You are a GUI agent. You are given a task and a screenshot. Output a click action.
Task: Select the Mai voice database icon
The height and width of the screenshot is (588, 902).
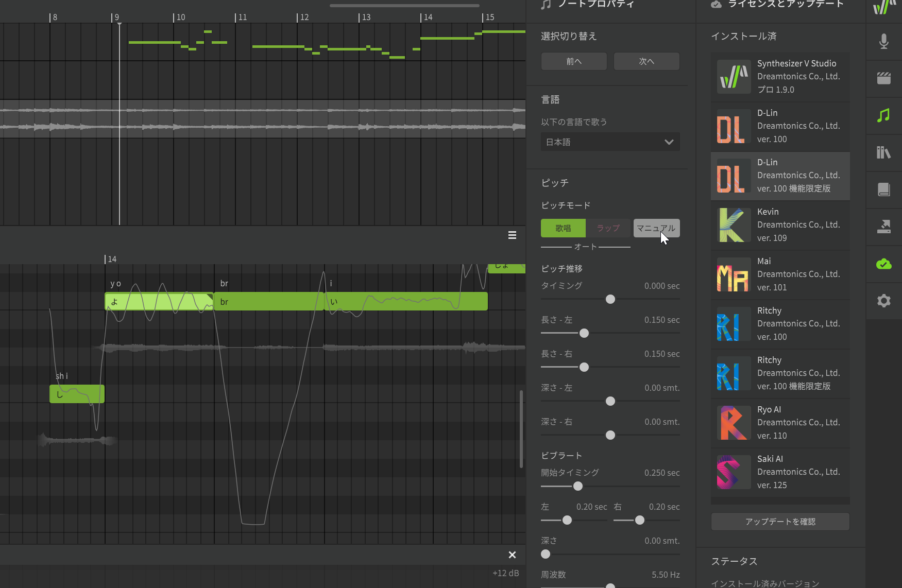pos(734,274)
